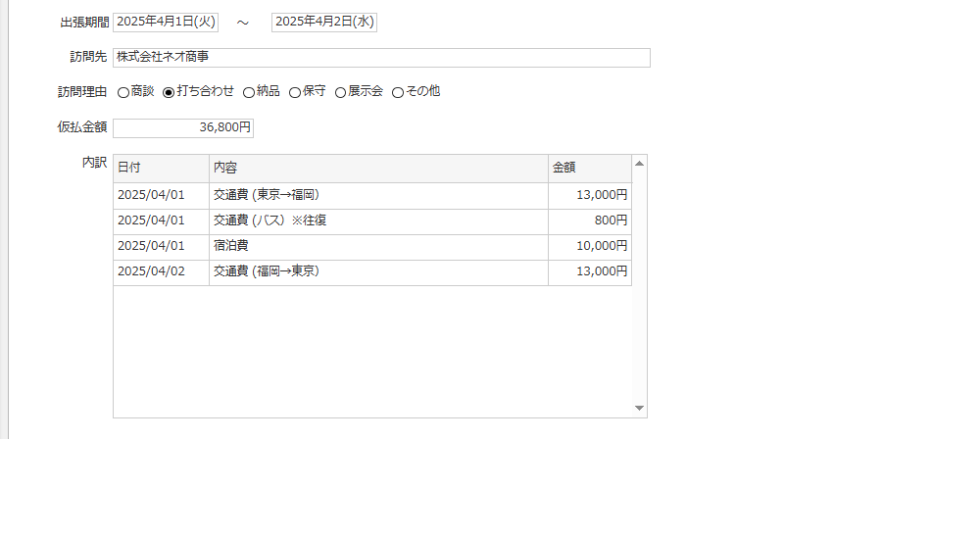Pick the 展示会 radio button
The width and height of the screenshot is (980, 539).
click(x=341, y=92)
